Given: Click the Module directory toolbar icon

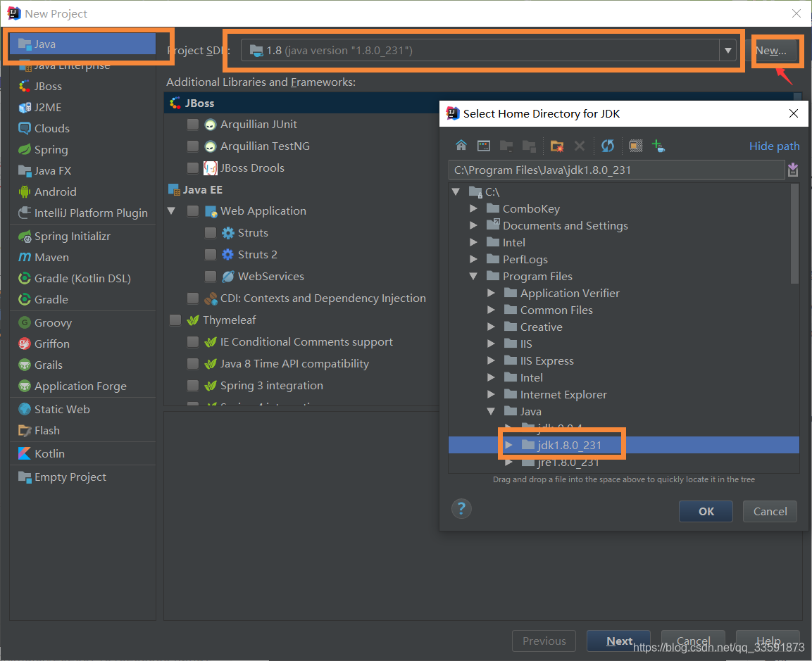Looking at the screenshot, I should (529, 146).
